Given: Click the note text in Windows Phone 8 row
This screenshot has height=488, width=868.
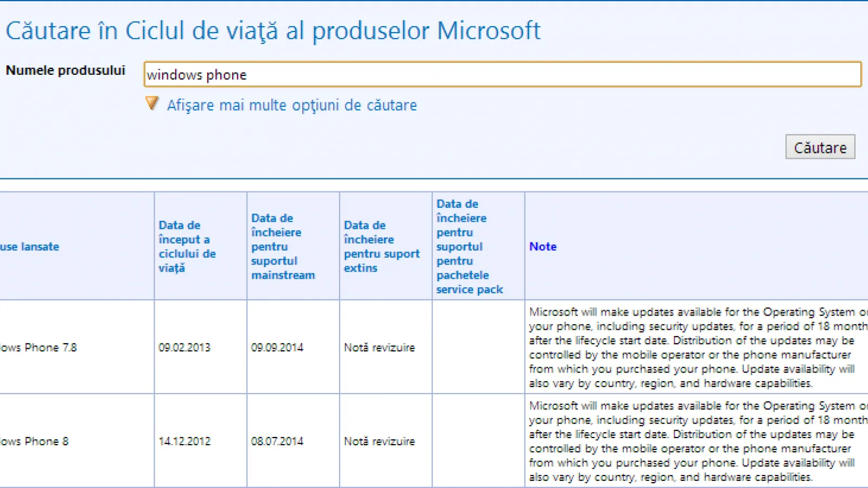Looking at the screenshot, I should (x=698, y=441).
